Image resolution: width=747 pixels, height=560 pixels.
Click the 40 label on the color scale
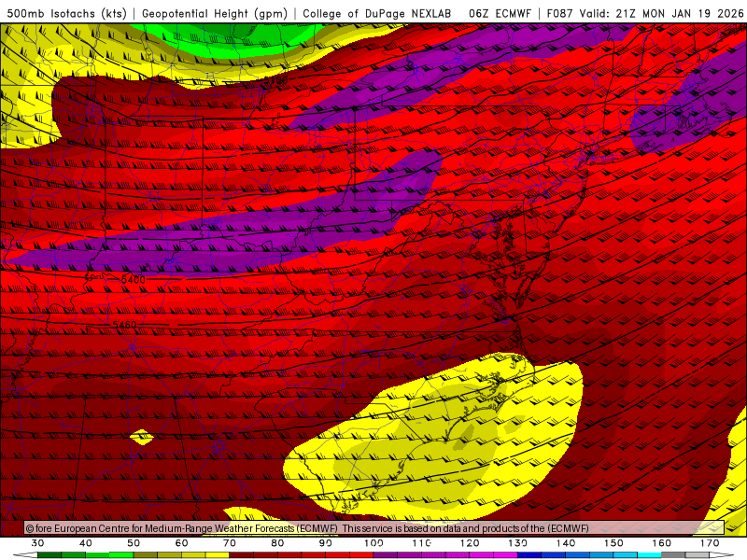pyautogui.click(x=86, y=543)
